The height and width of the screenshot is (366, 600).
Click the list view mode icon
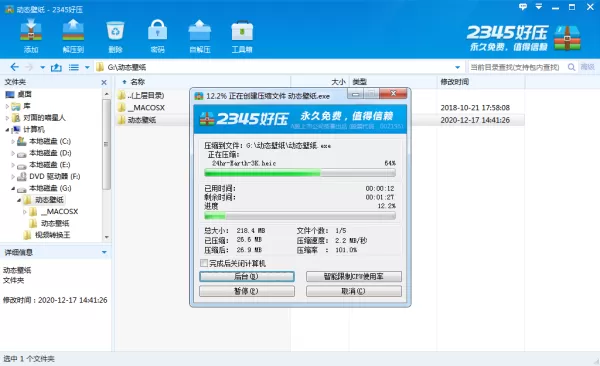(x=73, y=67)
